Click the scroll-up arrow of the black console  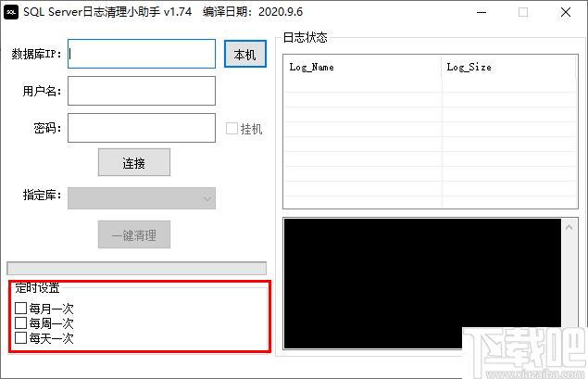569,227
